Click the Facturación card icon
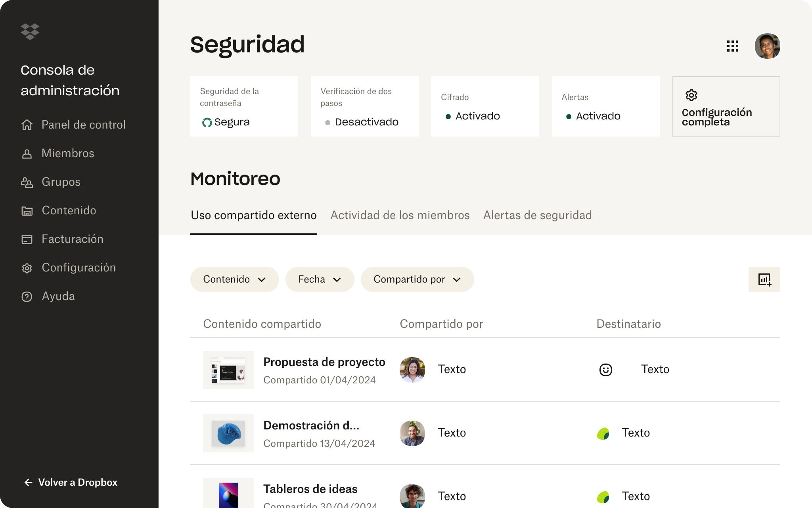 (27, 239)
